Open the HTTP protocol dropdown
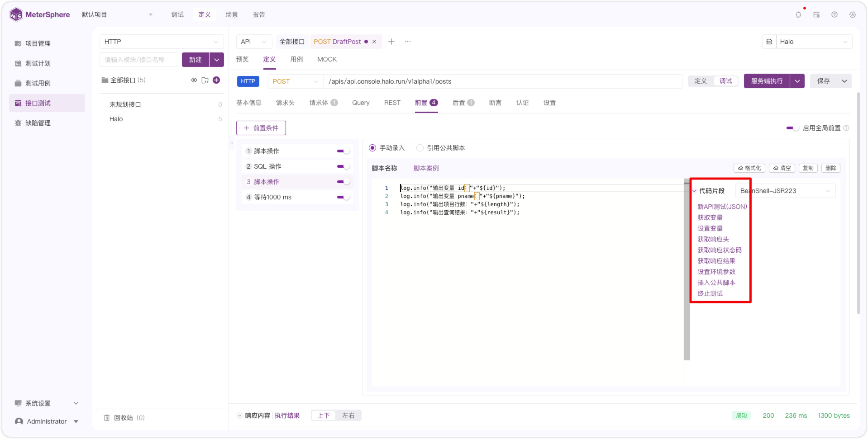The height and width of the screenshot is (439, 868). (x=162, y=42)
